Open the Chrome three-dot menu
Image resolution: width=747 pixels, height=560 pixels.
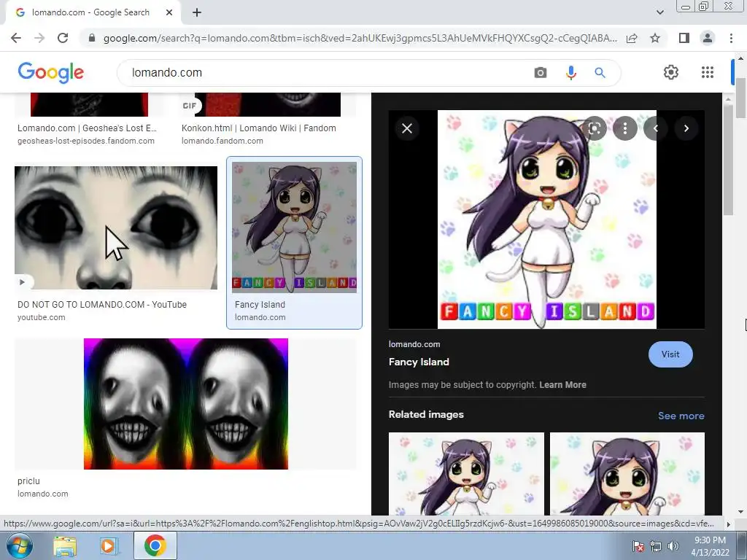731,38
